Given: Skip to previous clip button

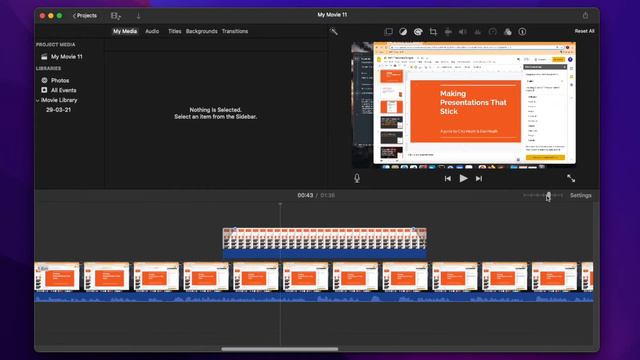Looking at the screenshot, I should pyautogui.click(x=448, y=178).
